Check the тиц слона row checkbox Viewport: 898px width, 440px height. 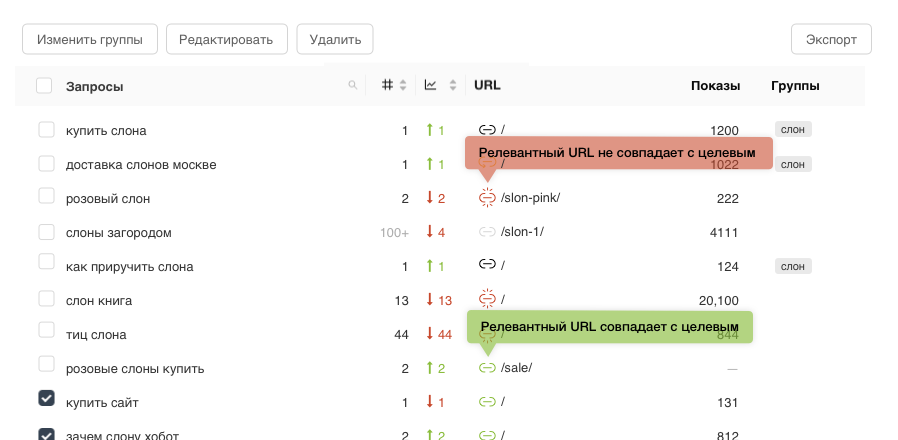(x=46, y=330)
